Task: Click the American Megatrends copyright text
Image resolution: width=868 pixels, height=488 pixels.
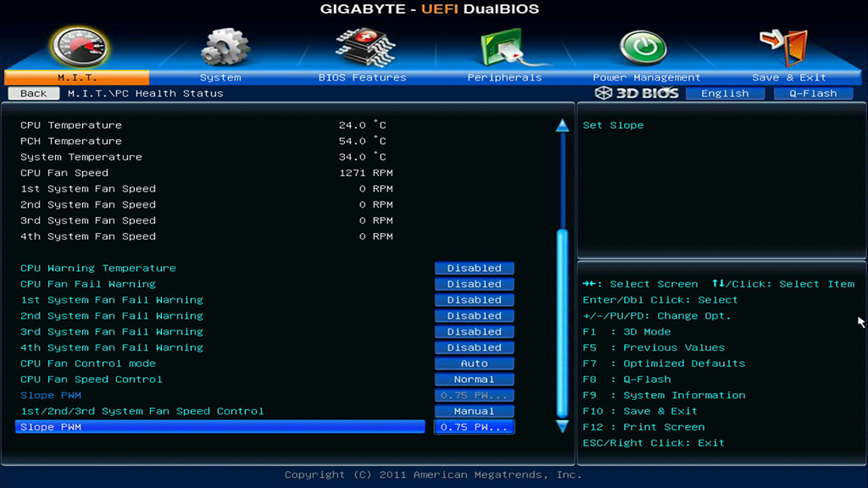Action: point(433,474)
